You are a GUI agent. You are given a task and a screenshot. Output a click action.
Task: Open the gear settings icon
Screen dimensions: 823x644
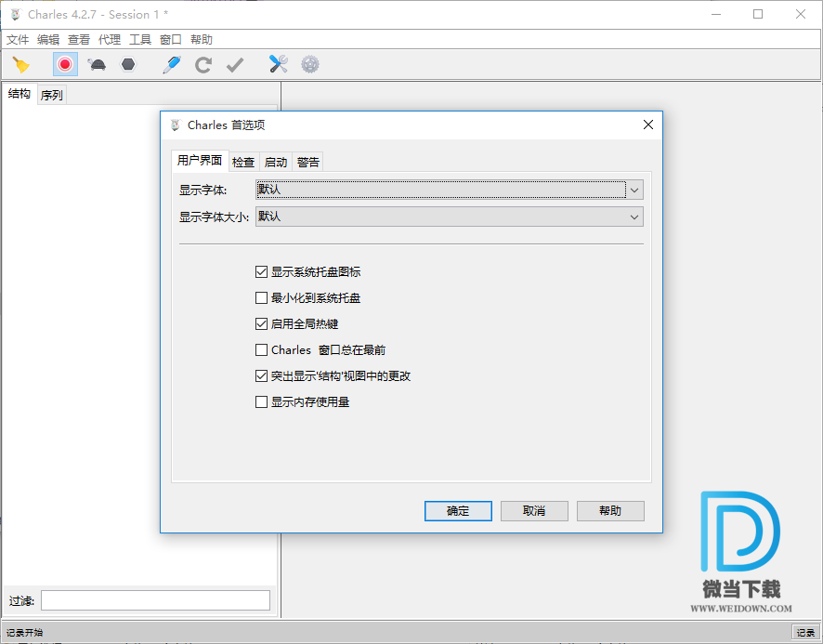point(310,64)
